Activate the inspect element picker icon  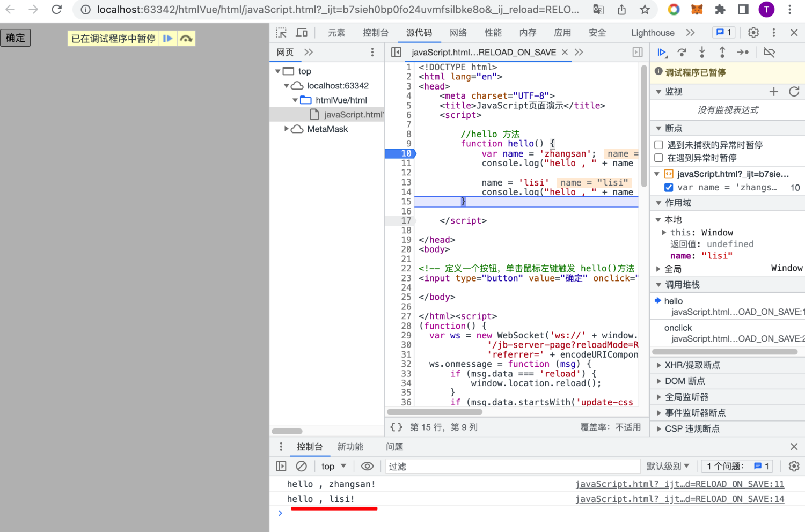[x=281, y=33]
